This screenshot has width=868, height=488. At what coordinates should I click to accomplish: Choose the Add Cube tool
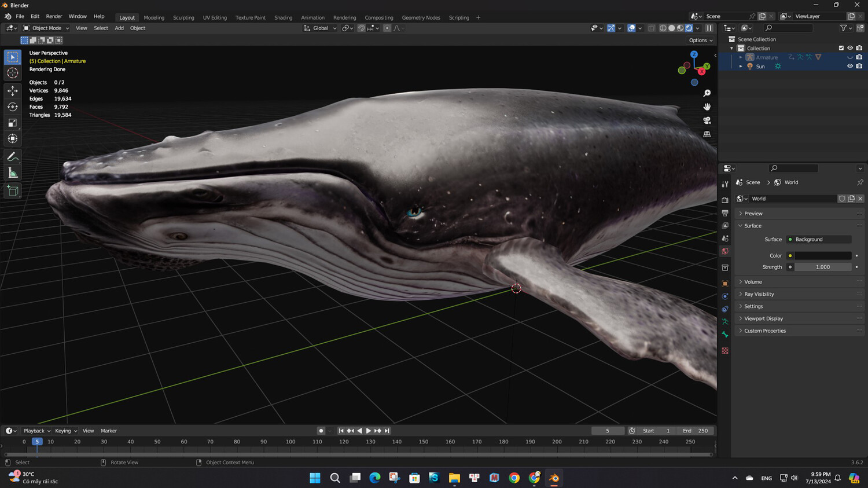(x=13, y=191)
